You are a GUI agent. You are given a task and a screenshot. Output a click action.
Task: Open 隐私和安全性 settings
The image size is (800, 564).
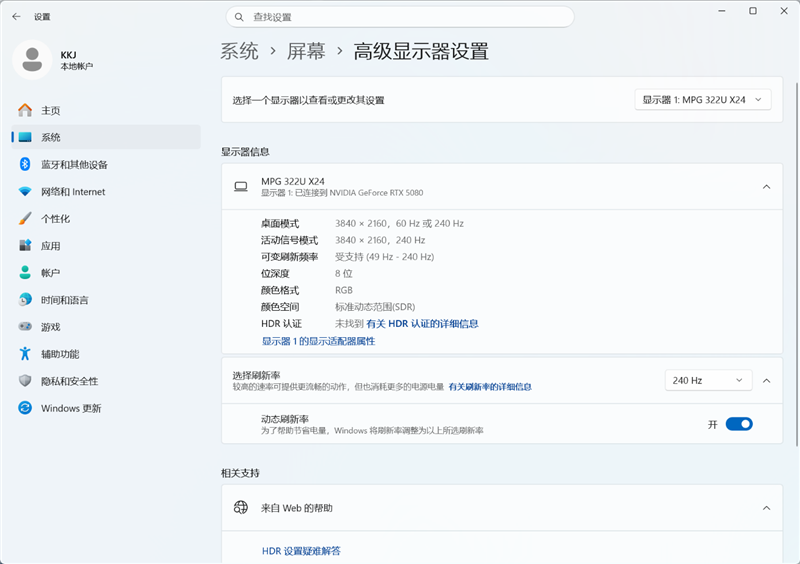[x=106, y=381]
